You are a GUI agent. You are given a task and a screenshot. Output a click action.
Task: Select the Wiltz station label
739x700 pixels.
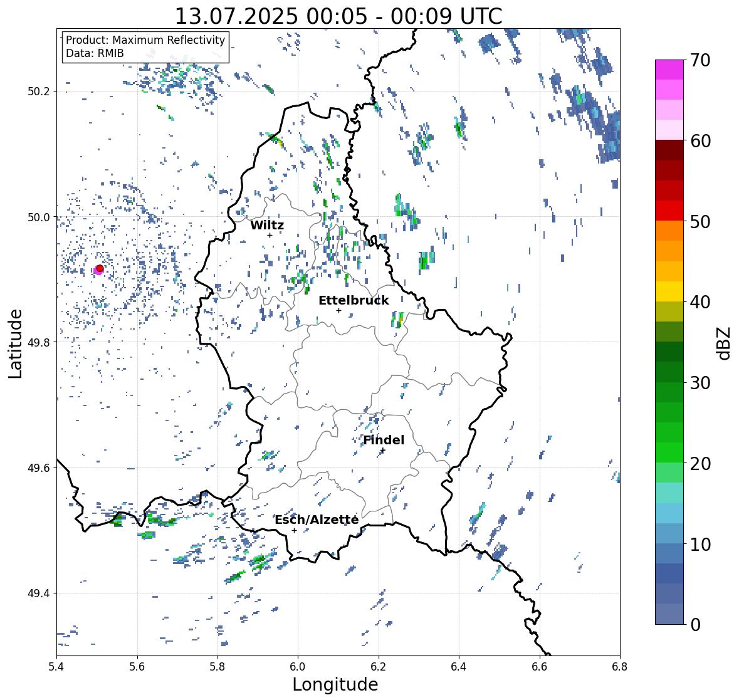click(267, 225)
